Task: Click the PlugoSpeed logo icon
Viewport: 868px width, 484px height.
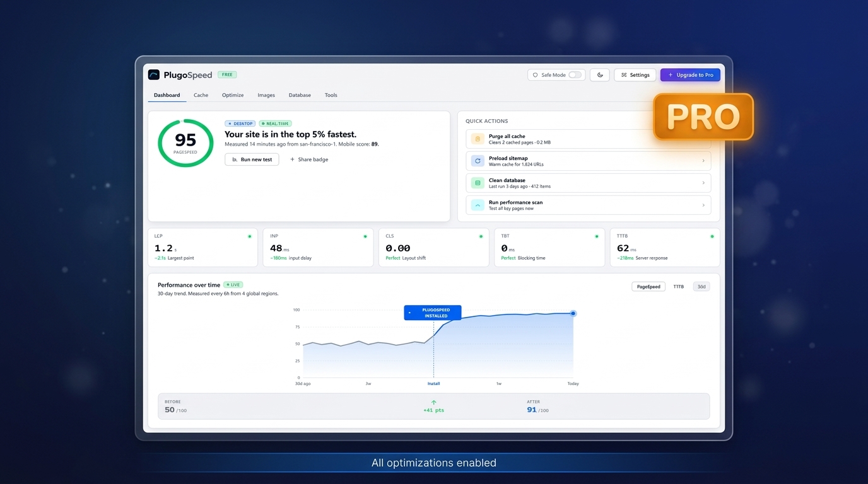Action: tap(154, 75)
